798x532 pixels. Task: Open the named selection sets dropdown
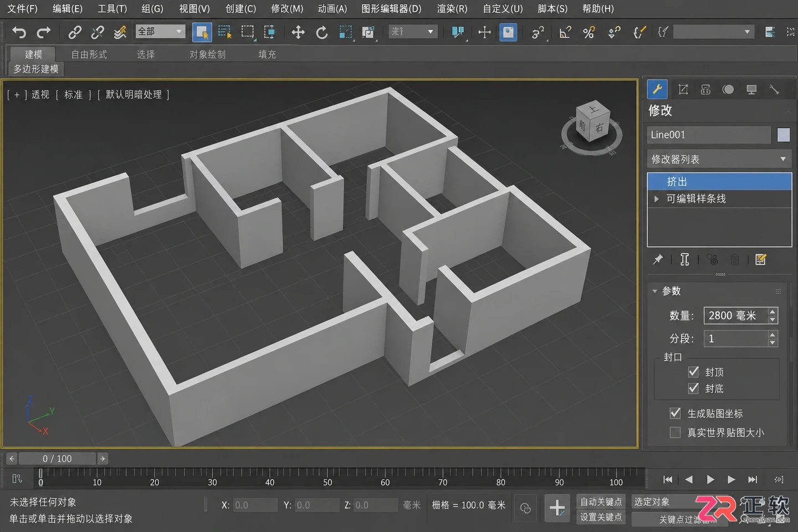click(713, 32)
